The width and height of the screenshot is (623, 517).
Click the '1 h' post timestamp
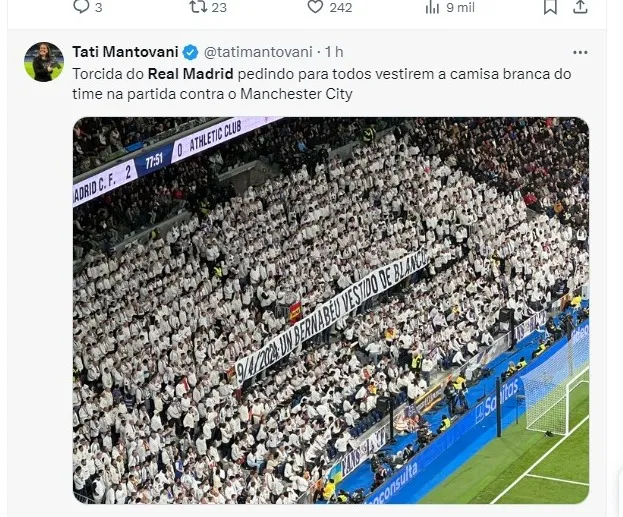click(x=332, y=52)
